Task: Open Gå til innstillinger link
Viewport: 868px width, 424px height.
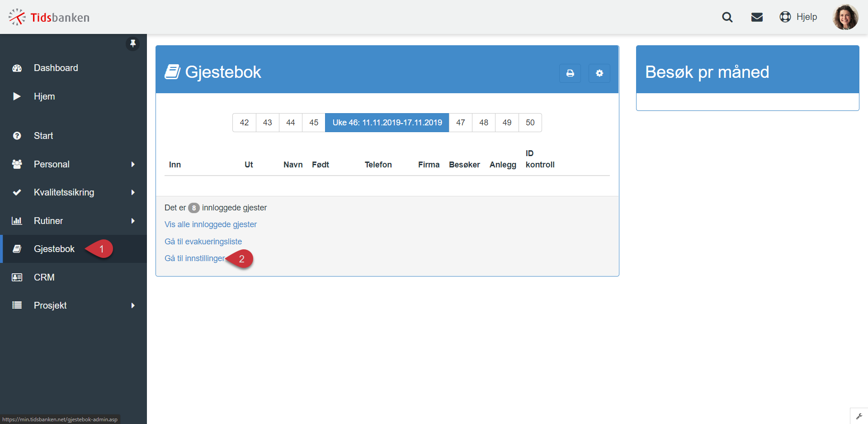Action: click(194, 258)
